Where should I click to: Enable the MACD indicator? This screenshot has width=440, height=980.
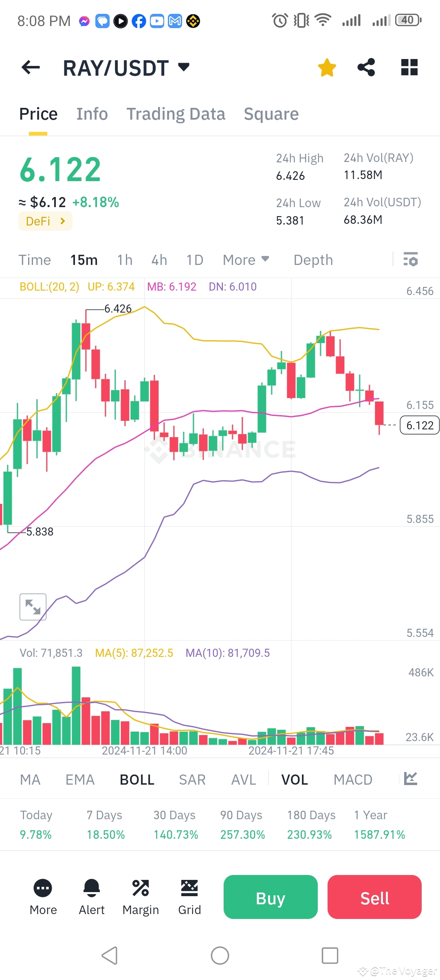coord(353,779)
